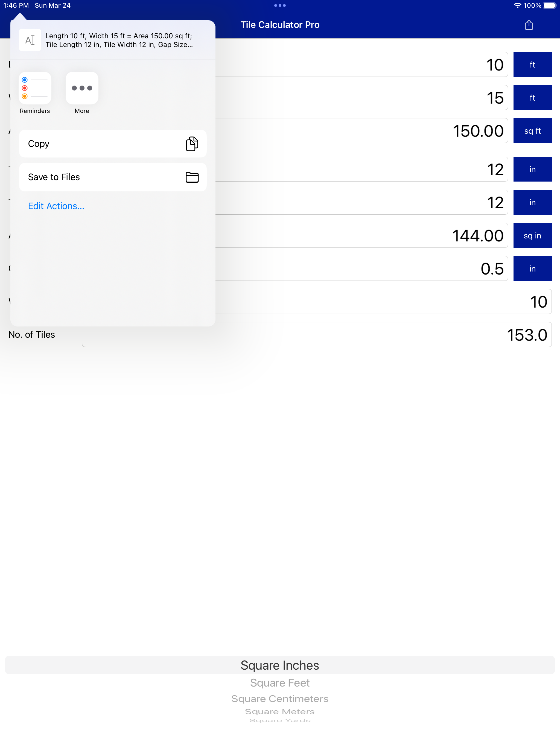
Task: Edit the gap size field showing 0.5
Action: [361, 269]
